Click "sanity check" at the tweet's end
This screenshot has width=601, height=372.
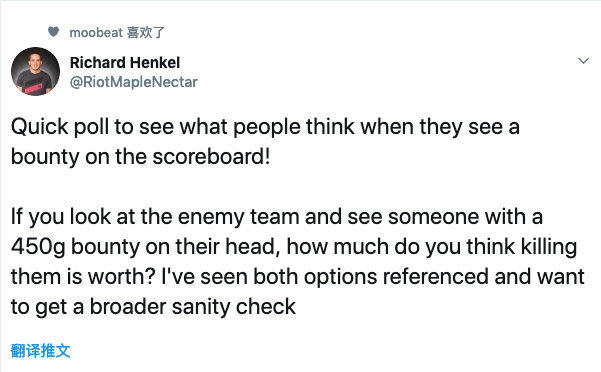(234, 306)
